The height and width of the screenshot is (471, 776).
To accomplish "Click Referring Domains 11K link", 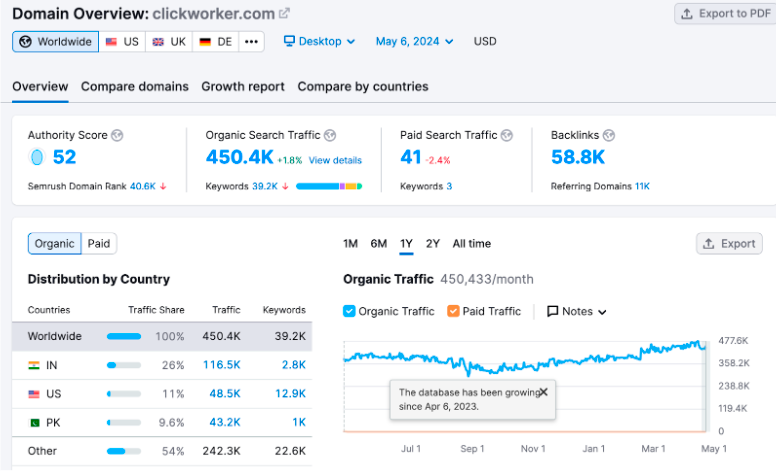I will click(x=642, y=187).
